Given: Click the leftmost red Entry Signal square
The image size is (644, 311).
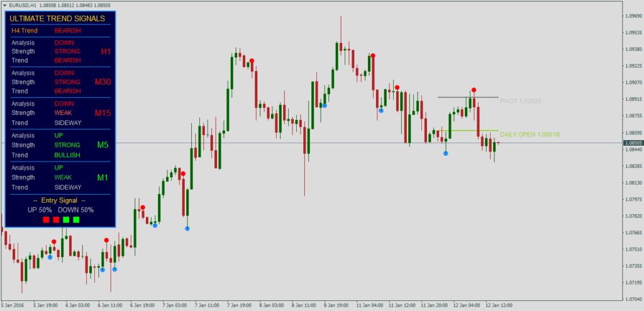Looking at the screenshot, I should tap(46, 220).
